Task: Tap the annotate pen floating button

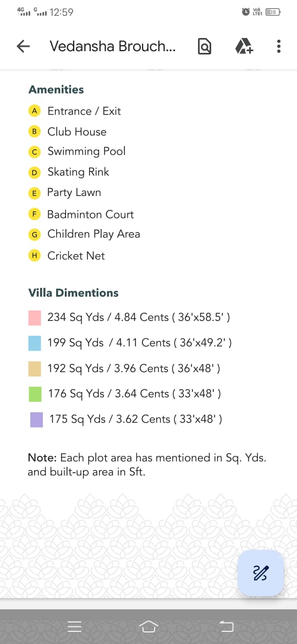Action: pos(261,572)
